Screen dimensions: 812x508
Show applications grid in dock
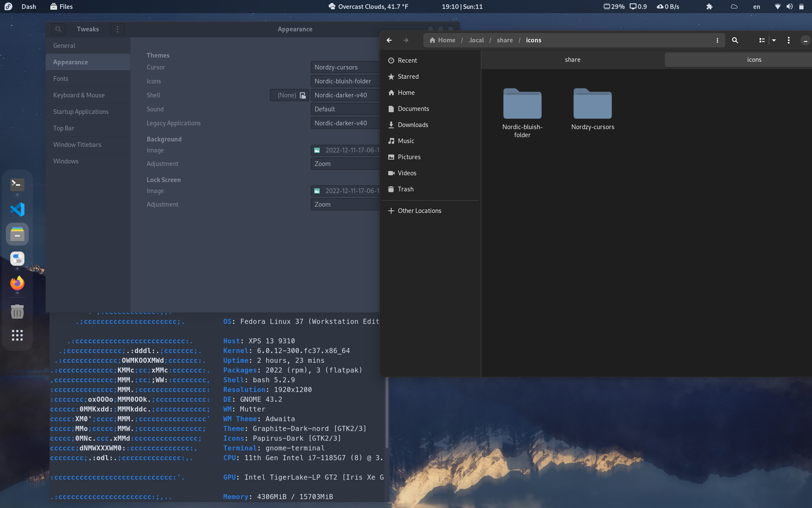click(17, 335)
